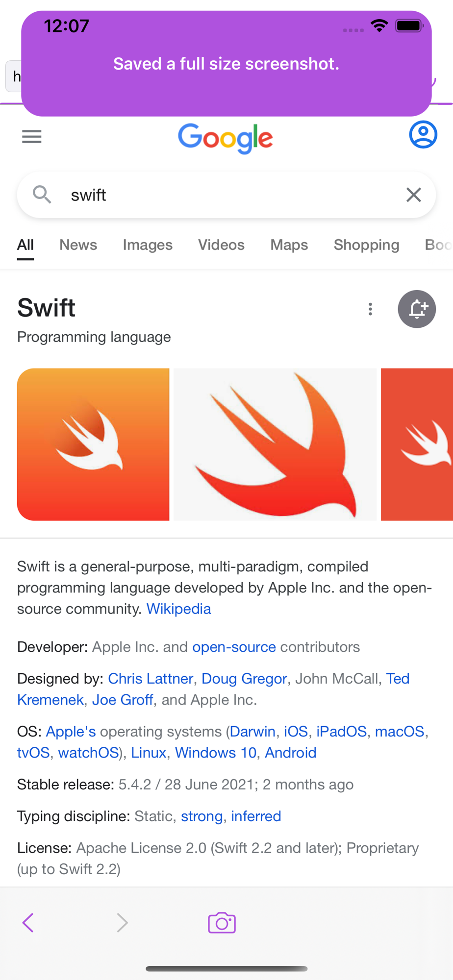Open the macOS link

pos(400,732)
